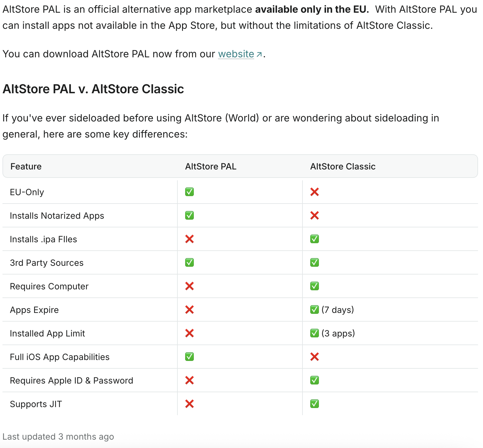Click the AltStore Classic column header
This screenshot has width=483, height=448.
(343, 166)
